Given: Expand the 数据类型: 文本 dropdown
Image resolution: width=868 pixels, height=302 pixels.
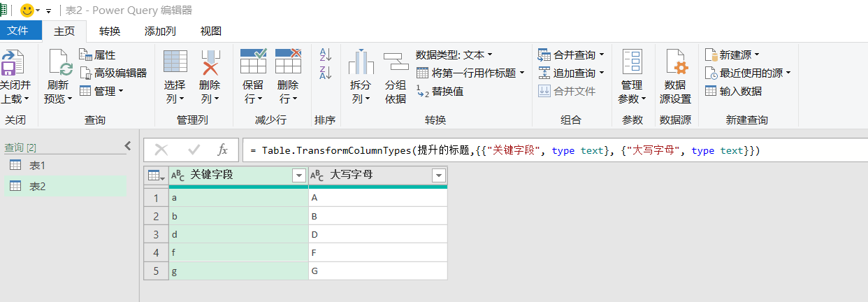Looking at the screenshot, I should click(454, 55).
